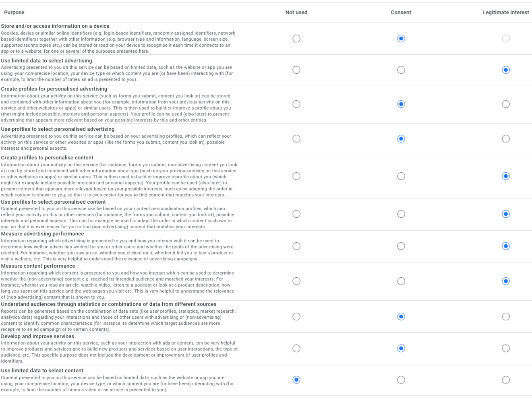Choose Legitimate interest for Use profiles to select personalised advertising
This screenshot has height=398, width=532.
506,139
